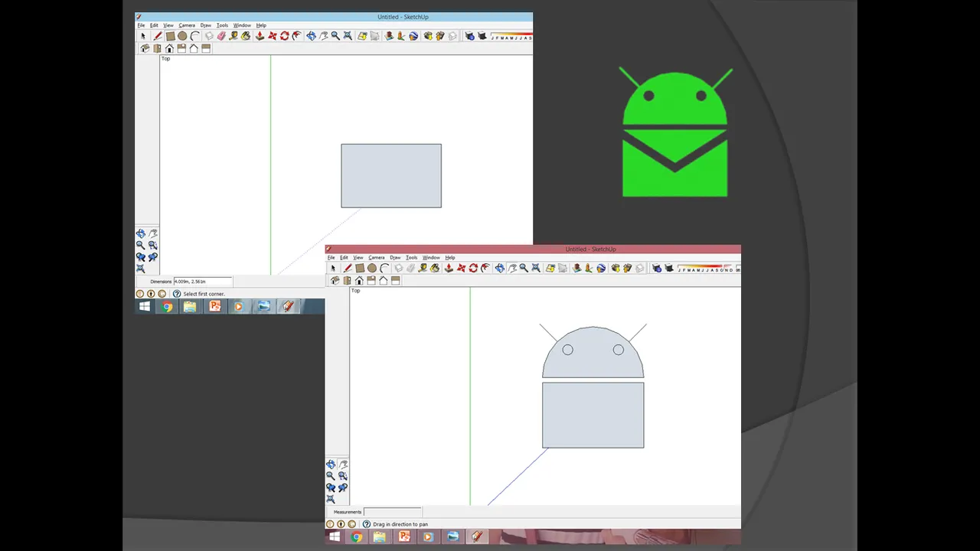The height and width of the screenshot is (551, 980).
Task: Select the Rotate tool in rectangle-drawing window
Action: click(x=284, y=36)
